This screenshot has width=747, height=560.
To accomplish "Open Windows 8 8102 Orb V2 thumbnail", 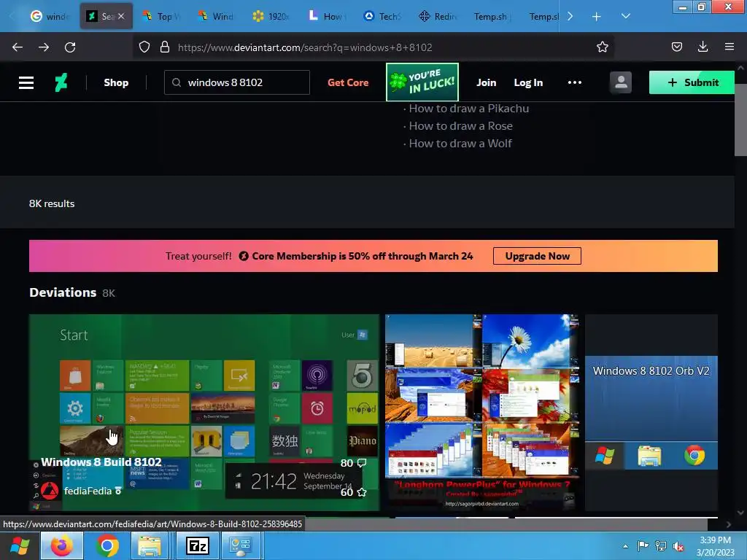I will point(651,412).
